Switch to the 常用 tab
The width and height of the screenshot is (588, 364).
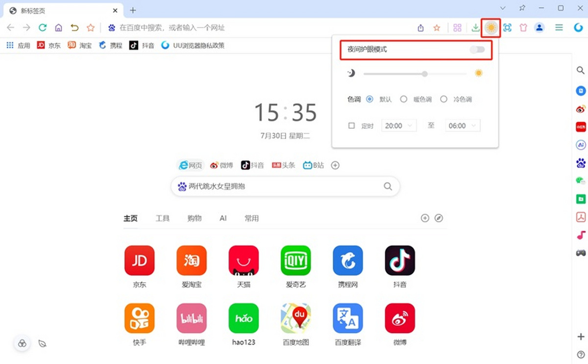[251, 218]
